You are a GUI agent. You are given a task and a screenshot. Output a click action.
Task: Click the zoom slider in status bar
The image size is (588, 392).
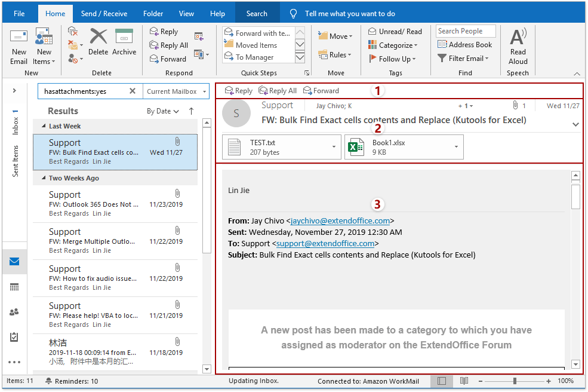(515, 381)
